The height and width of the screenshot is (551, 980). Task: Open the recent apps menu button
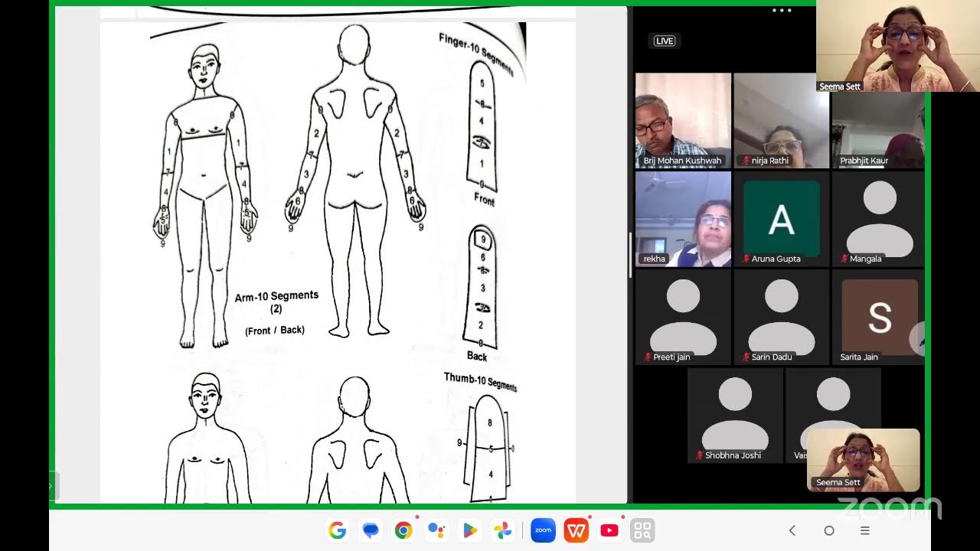pyautogui.click(x=864, y=530)
